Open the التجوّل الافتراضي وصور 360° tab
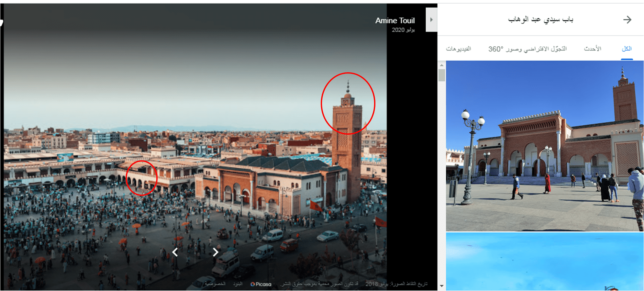The width and height of the screenshot is (644, 291). point(527,49)
